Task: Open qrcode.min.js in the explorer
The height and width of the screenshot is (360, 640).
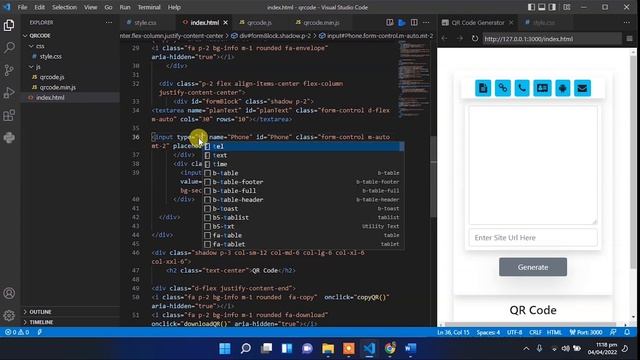Action: click(x=71, y=87)
